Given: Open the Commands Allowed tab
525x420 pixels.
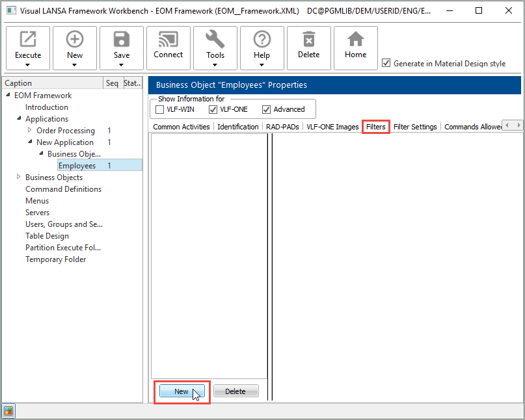Looking at the screenshot, I should point(473,127).
